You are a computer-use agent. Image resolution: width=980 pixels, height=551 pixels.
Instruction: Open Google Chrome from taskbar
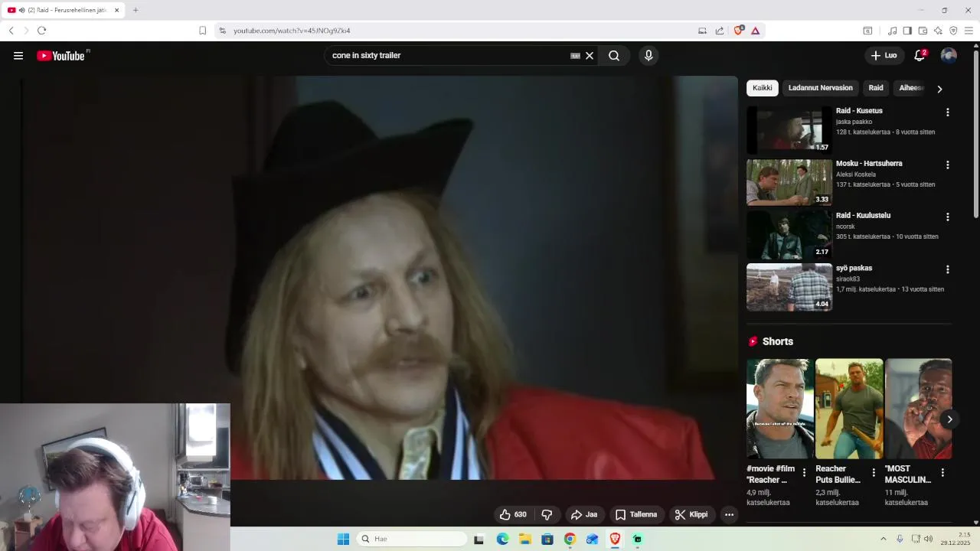pyautogui.click(x=570, y=539)
